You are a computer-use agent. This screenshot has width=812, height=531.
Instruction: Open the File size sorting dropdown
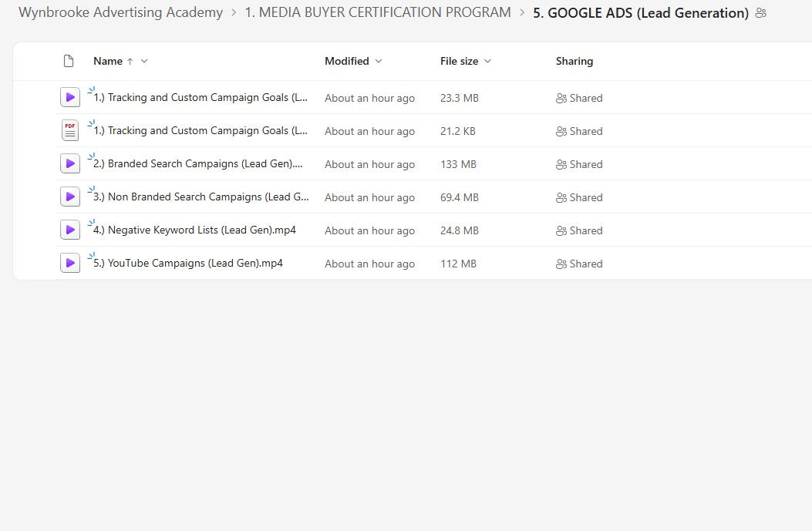(487, 61)
